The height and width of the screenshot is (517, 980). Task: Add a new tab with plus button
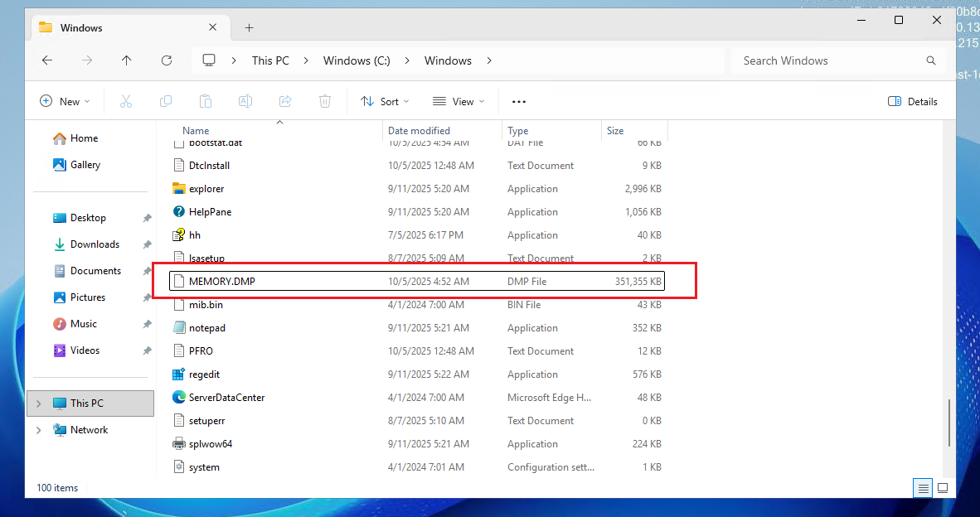tap(249, 27)
